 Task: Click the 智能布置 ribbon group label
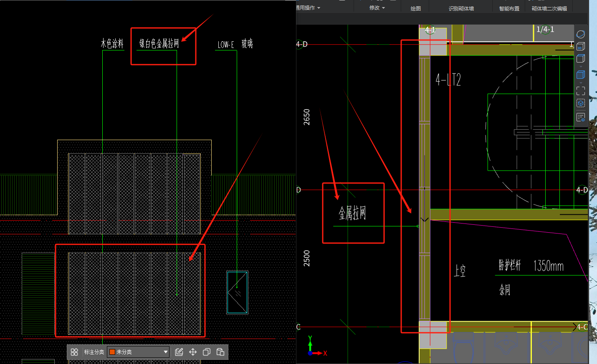click(509, 8)
